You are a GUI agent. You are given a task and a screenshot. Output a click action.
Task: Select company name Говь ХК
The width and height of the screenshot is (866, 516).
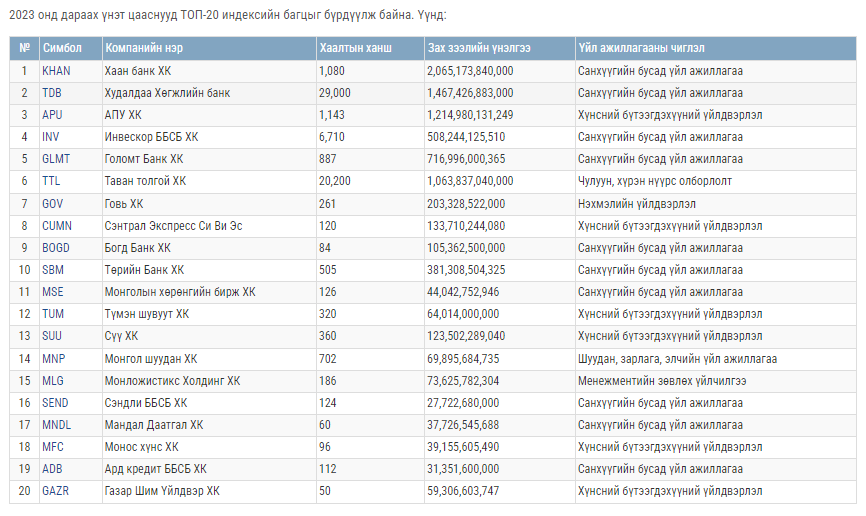[x=124, y=204]
